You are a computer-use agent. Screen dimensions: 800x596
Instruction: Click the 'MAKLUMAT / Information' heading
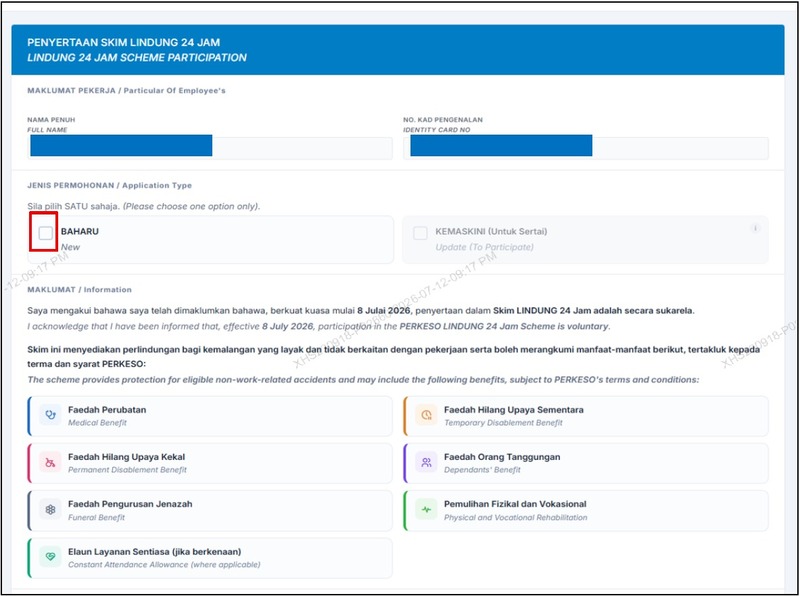(x=80, y=289)
